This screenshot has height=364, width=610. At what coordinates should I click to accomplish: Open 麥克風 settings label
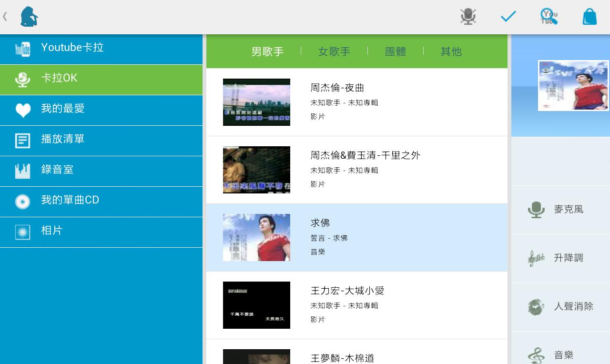tap(569, 210)
